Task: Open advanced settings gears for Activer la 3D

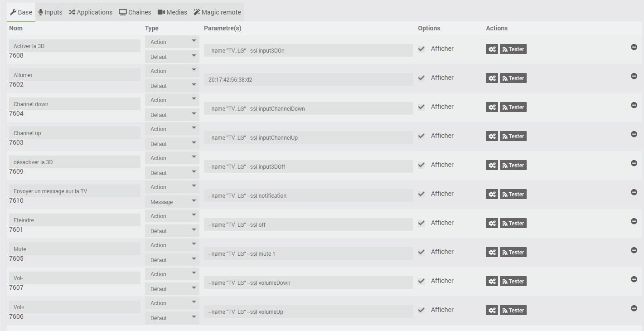Action: pyautogui.click(x=492, y=49)
